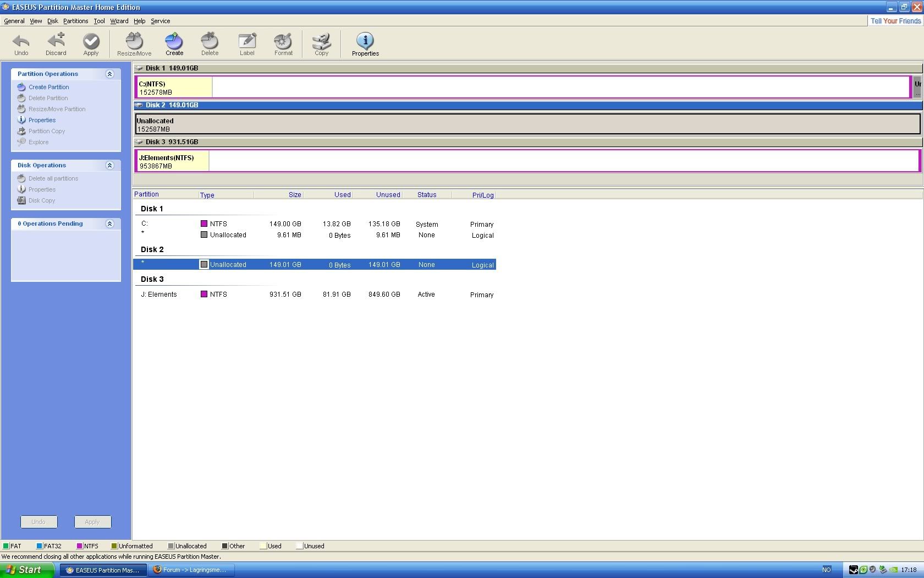The height and width of the screenshot is (578, 924).
Task: Open the Wizard menu
Action: coord(119,21)
